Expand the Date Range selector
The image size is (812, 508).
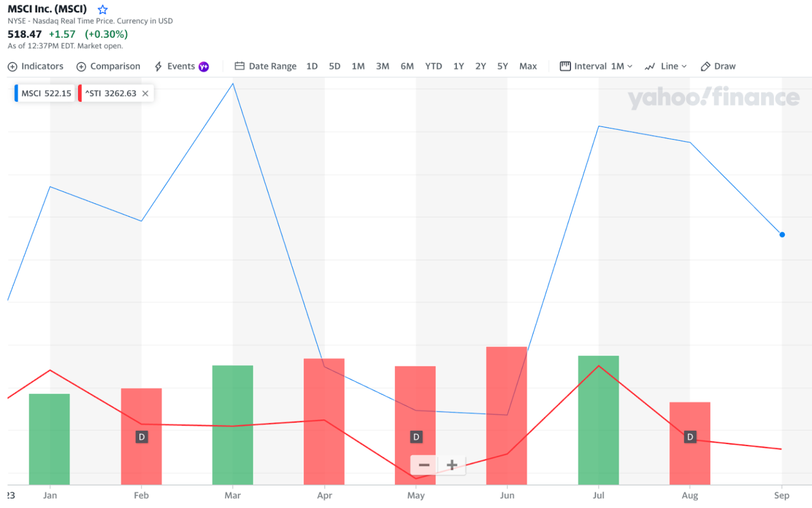272,66
